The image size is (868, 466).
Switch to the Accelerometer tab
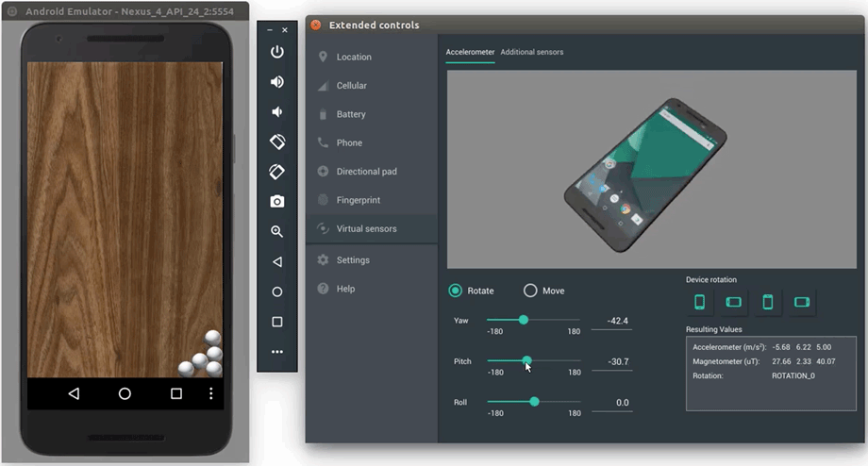pos(470,52)
